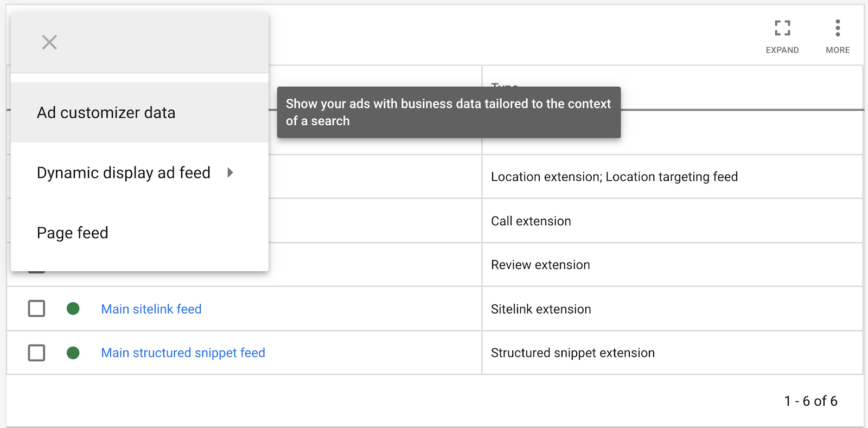Choose Page feed from the menu

click(x=73, y=233)
